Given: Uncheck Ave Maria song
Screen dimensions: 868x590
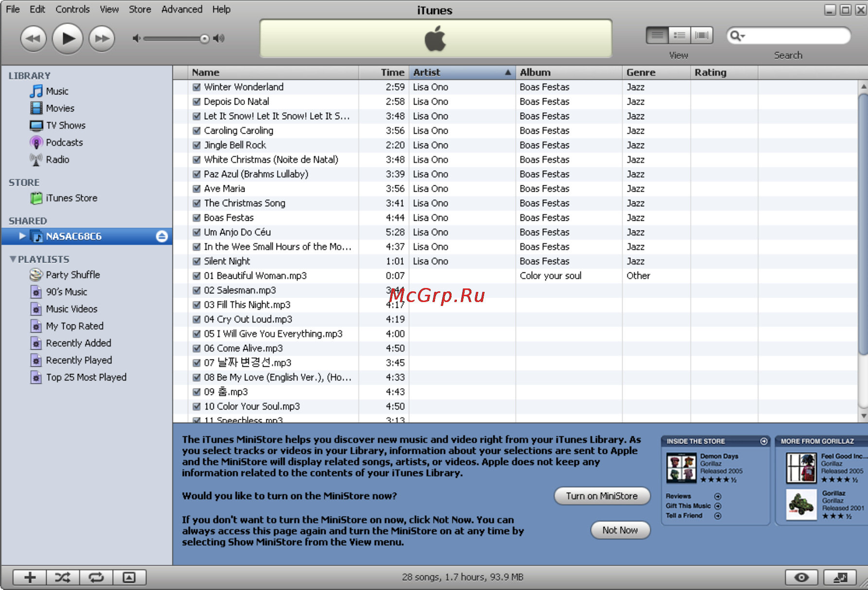Looking at the screenshot, I should [x=197, y=189].
